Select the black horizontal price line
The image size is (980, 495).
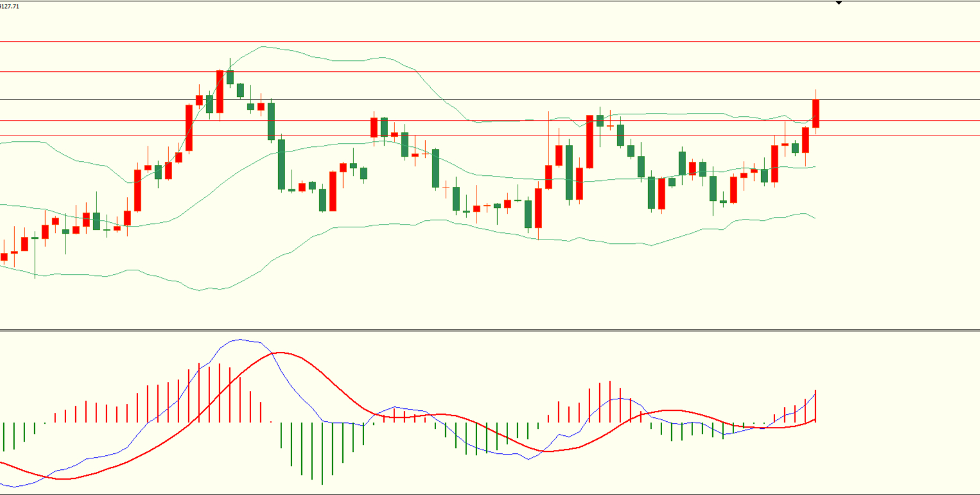(490, 100)
